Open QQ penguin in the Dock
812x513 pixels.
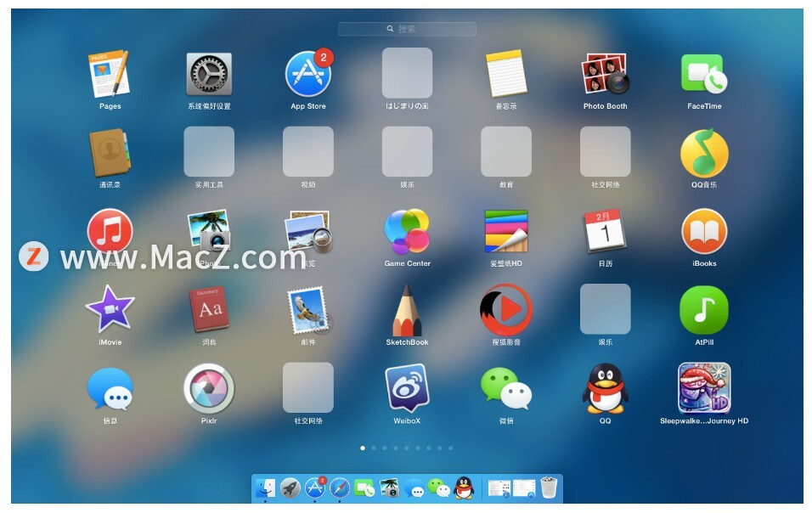click(x=464, y=488)
